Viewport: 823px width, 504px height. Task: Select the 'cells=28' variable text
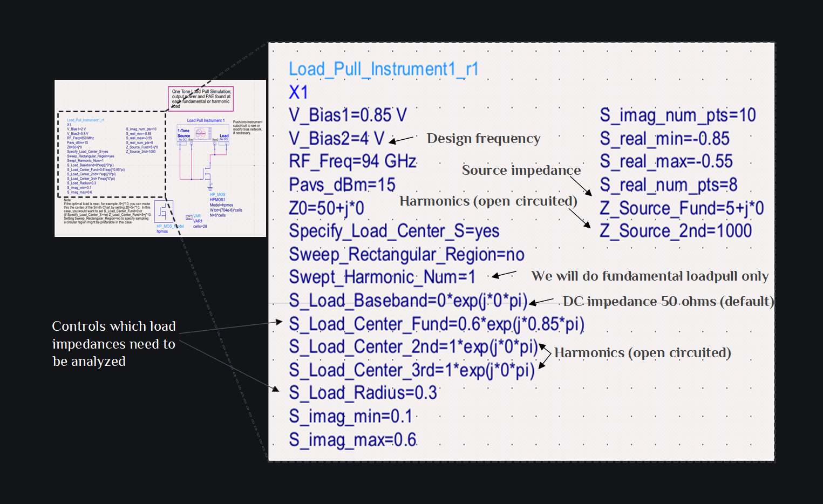pos(200,226)
